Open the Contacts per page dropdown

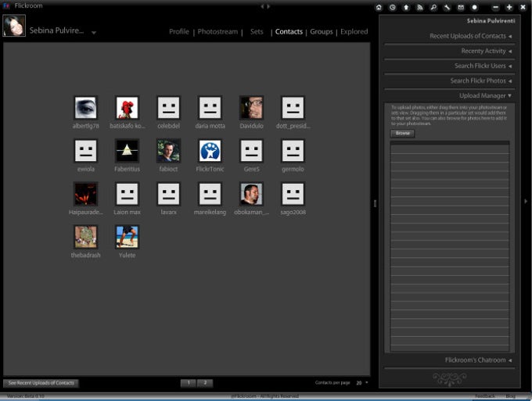(x=362, y=383)
